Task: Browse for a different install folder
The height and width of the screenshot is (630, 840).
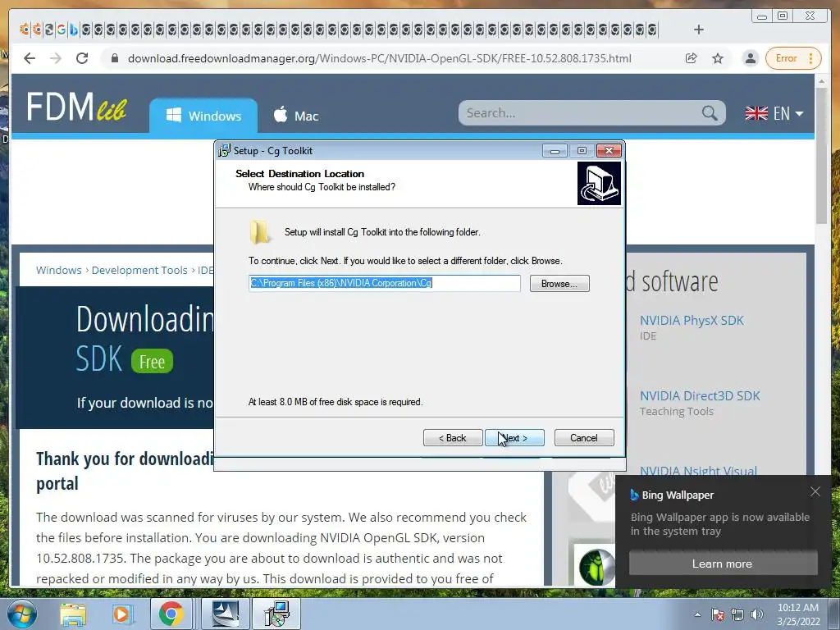Action: [x=559, y=283]
